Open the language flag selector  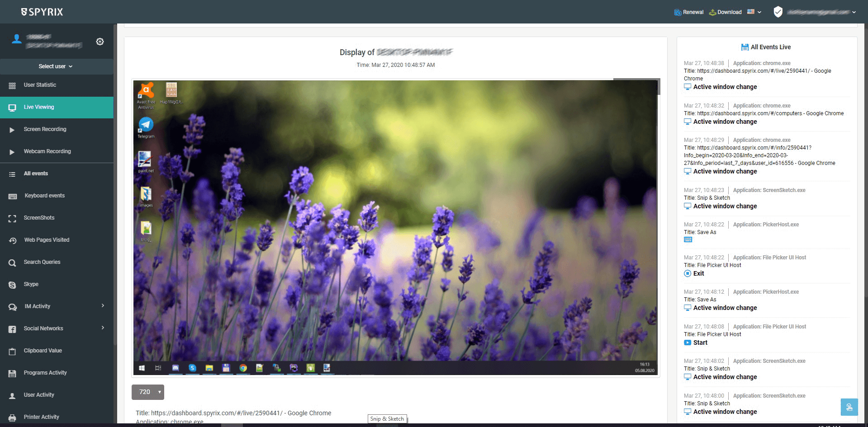pyautogui.click(x=754, y=12)
